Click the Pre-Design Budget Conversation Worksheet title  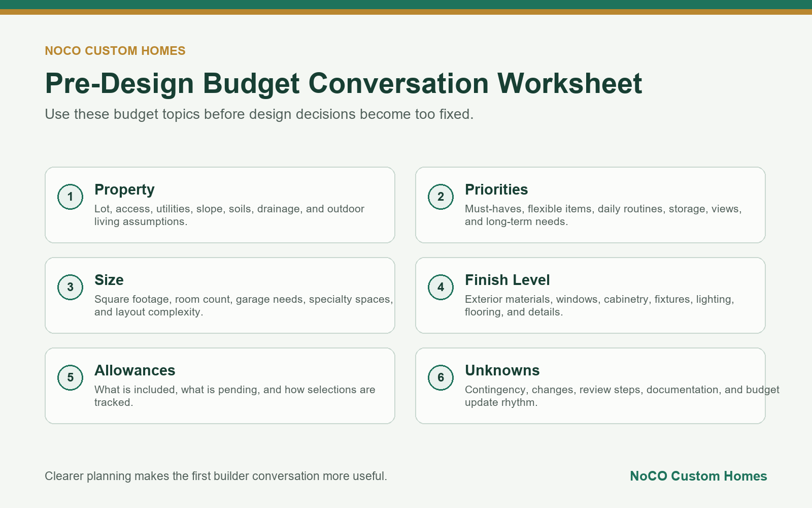click(344, 83)
